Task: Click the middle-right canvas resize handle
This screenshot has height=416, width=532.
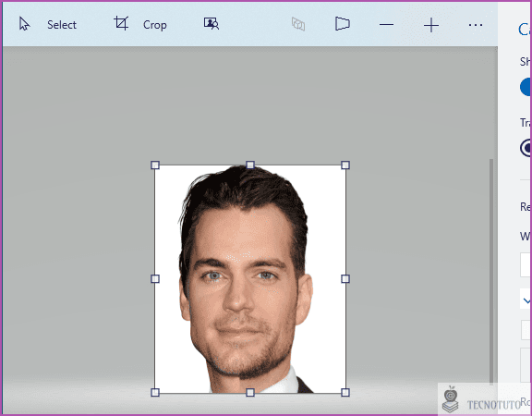Action: click(x=345, y=279)
